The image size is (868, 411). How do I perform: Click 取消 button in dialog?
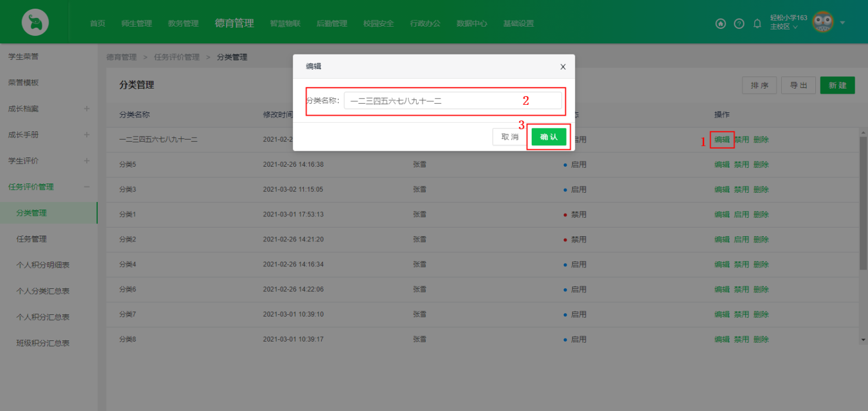click(x=510, y=137)
